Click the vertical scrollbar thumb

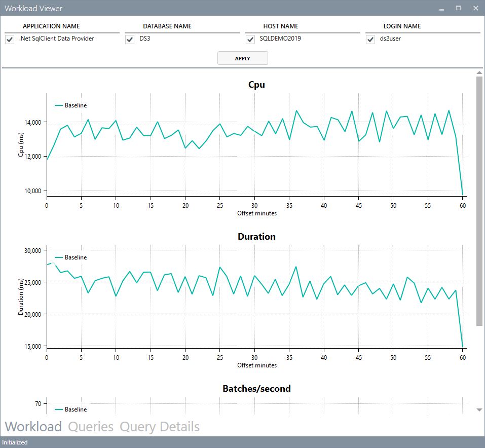(479, 201)
